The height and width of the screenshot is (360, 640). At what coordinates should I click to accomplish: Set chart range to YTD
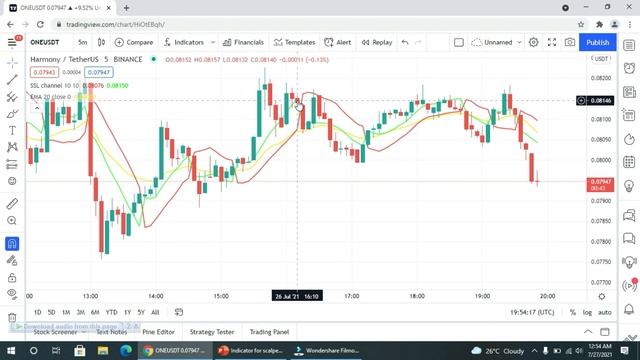[111, 312]
